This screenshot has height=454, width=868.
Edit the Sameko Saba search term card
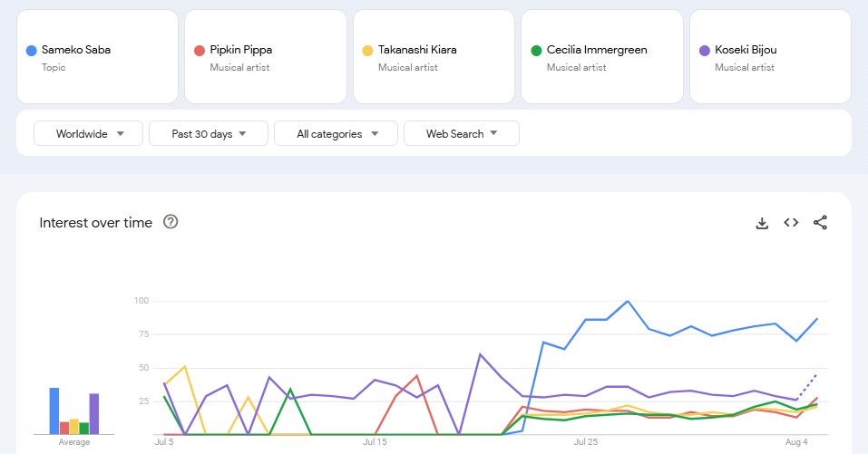97,57
